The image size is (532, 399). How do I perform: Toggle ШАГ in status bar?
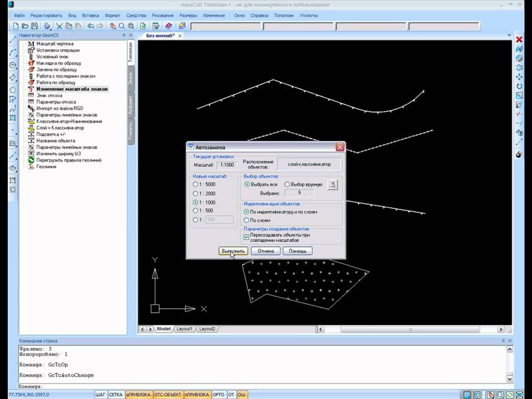point(100,395)
